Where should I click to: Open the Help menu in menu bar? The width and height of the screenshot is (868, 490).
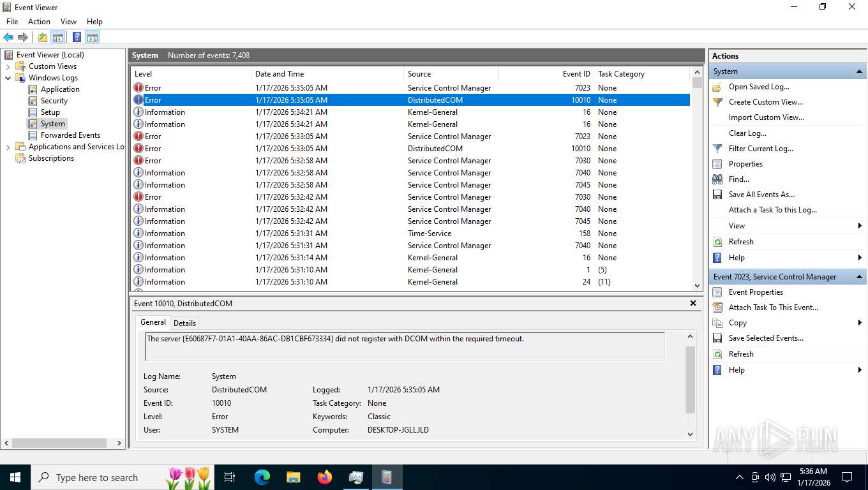[x=94, y=22]
